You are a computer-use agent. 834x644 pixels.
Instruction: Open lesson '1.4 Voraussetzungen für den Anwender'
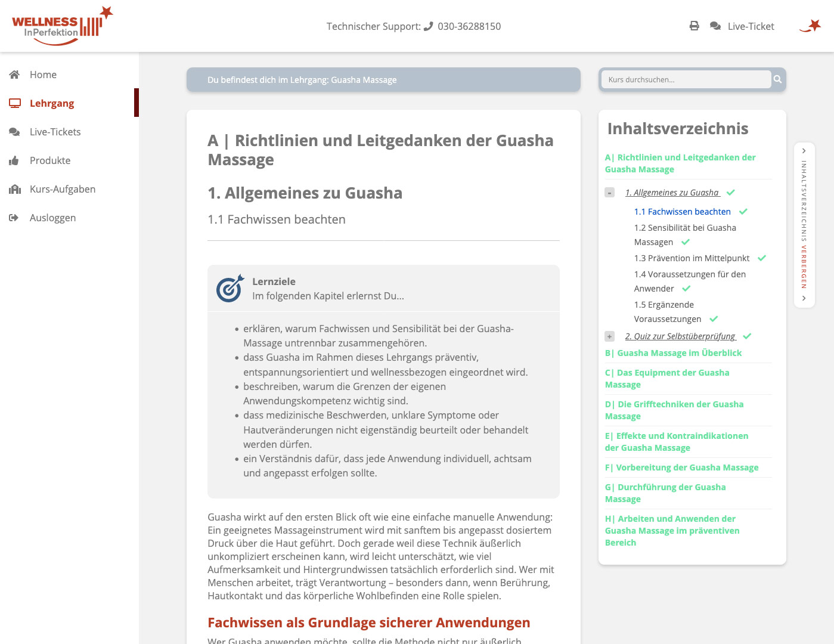click(x=690, y=281)
